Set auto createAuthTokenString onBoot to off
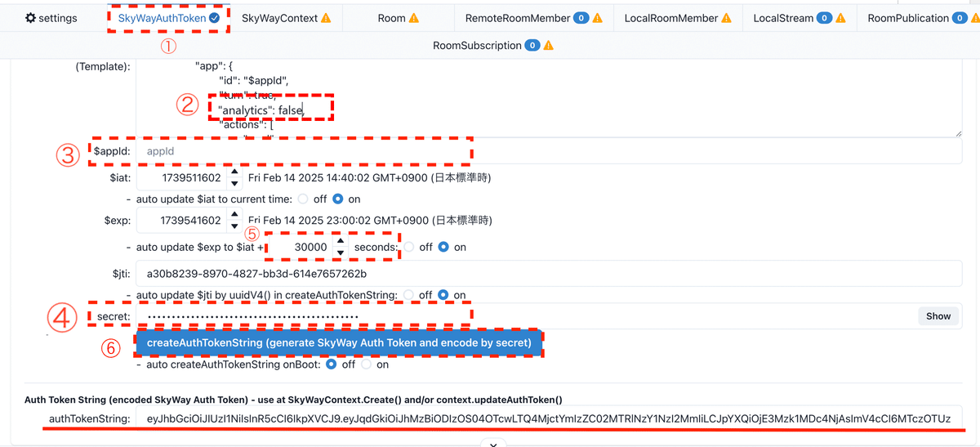 [331, 364]
